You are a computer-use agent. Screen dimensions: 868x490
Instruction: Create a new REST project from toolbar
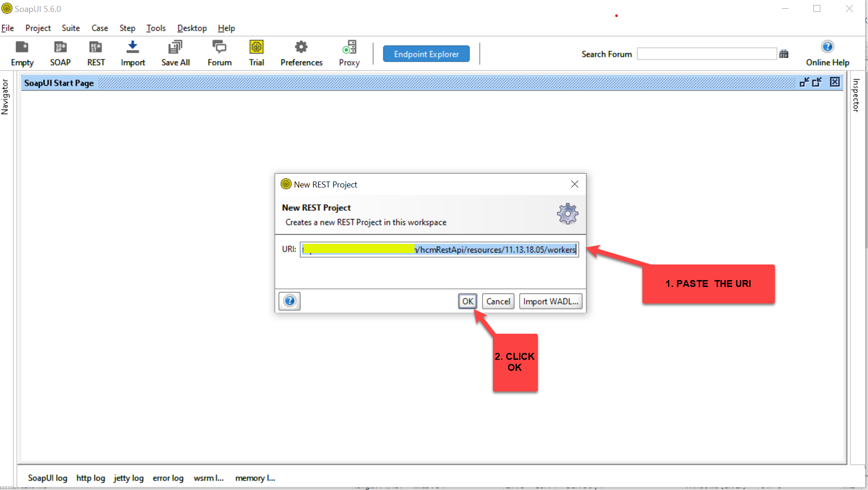click(x=96, y=54)
